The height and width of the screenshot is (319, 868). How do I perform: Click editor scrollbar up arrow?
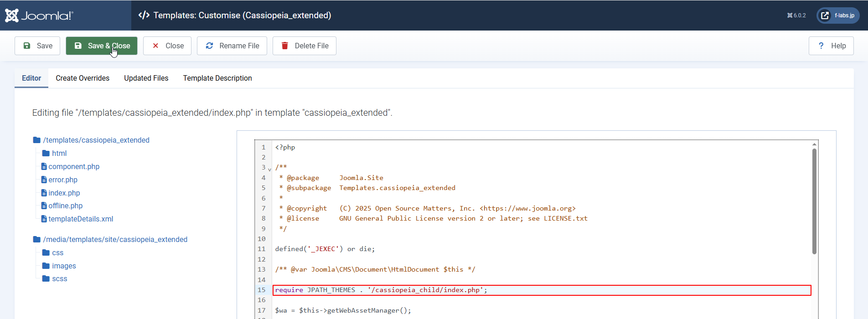click(814, 144)
